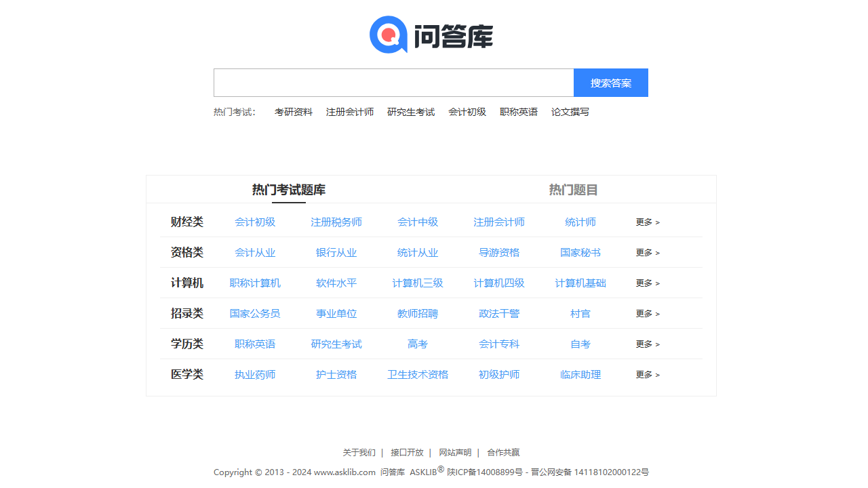Open the 教师招聘 question bank
This screenshot has height=488, width=868.
click(x=418, y=313)
